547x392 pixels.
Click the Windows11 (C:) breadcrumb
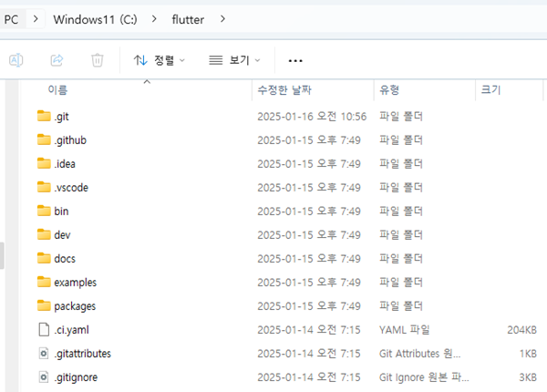pyautogui.click(x=95, y=19)
